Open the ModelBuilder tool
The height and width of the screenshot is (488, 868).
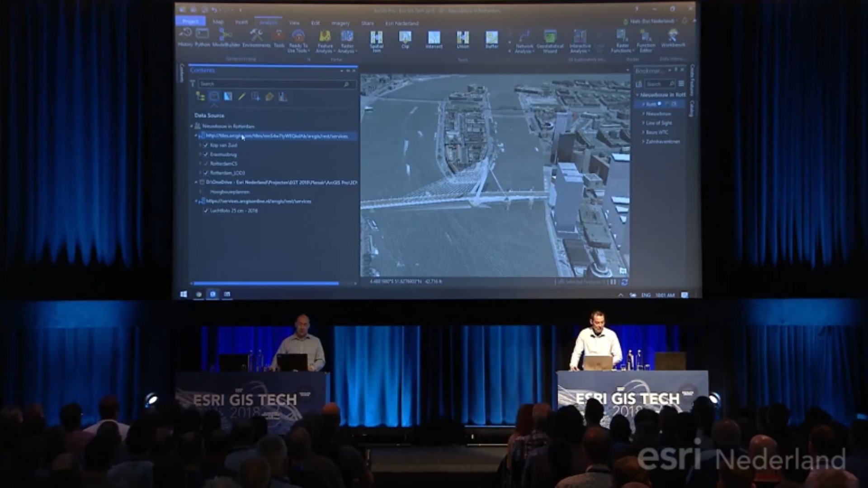[x=225, y=37]
